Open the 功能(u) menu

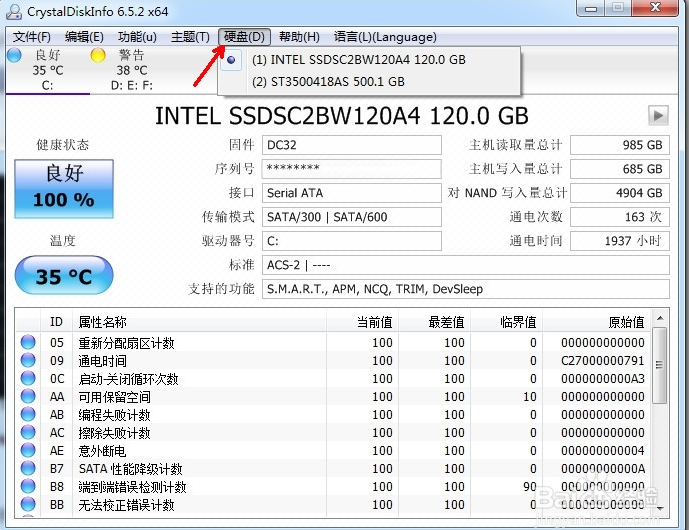point(137,37)
